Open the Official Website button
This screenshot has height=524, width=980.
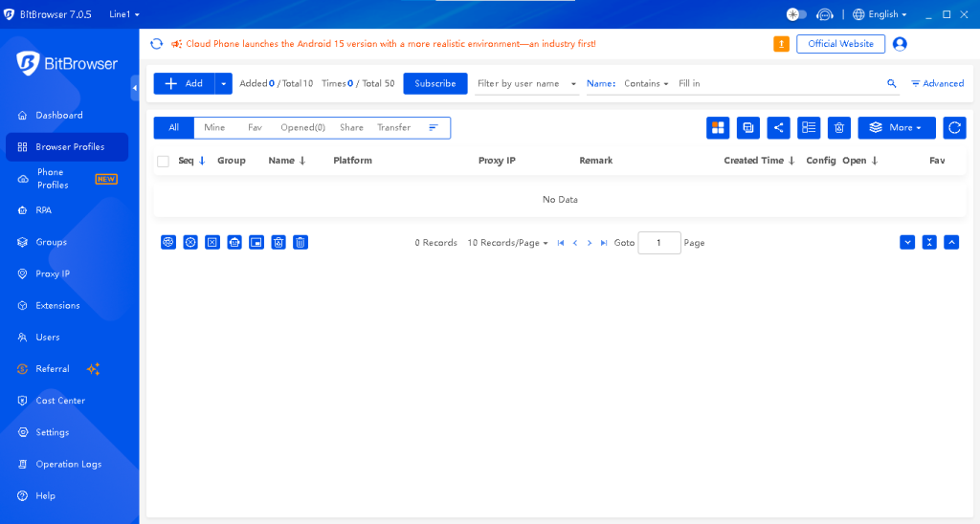(x=840, y=44)
